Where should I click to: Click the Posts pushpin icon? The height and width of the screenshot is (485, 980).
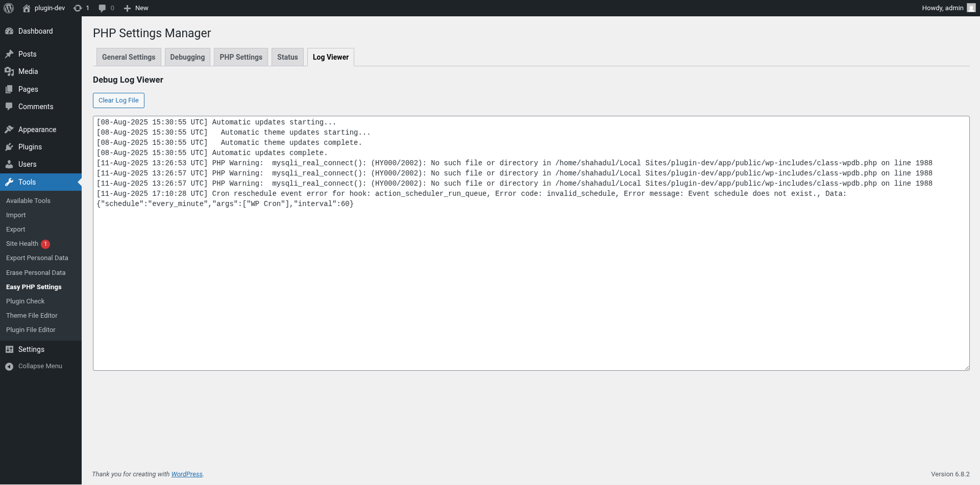coord(9,54)
